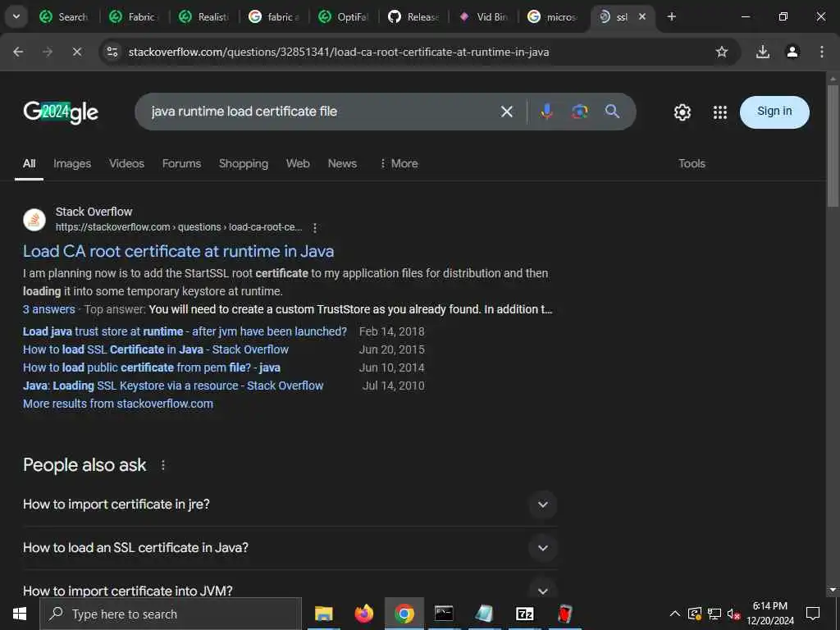Select the Shopping search filter
The height and width of the screenshot is (630, 840).
pyautogui.click(x=243, y=164)
